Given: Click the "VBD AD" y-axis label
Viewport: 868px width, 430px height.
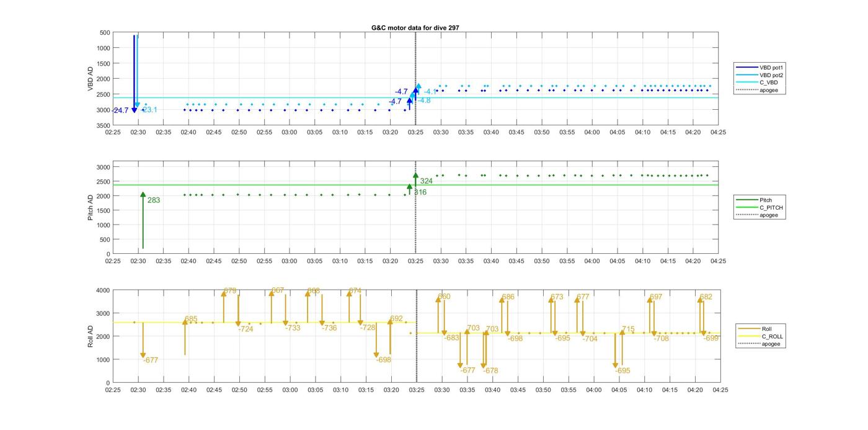Looking at the screenshot, I should pyautogui.click(x=91, y=79).
